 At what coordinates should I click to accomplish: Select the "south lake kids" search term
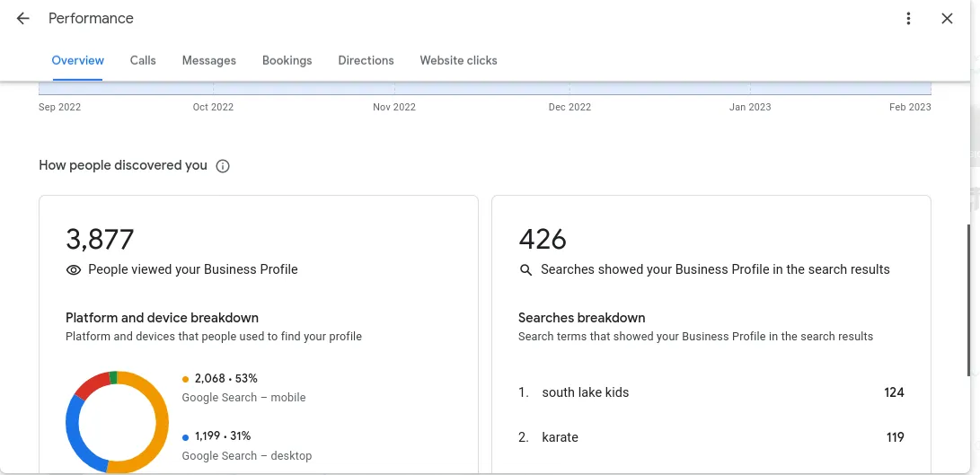point(586,392)
